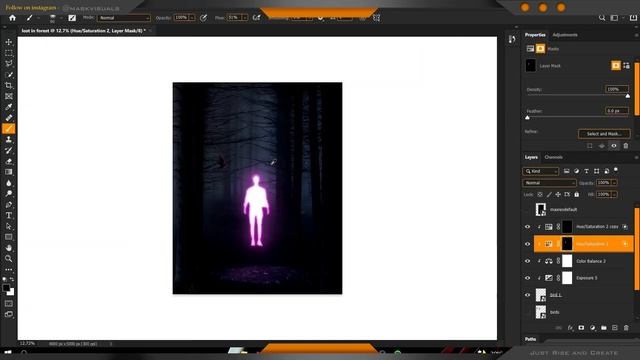Click the Add layer mask icon
Screen dimensions: 640x360
pos(581,328)
